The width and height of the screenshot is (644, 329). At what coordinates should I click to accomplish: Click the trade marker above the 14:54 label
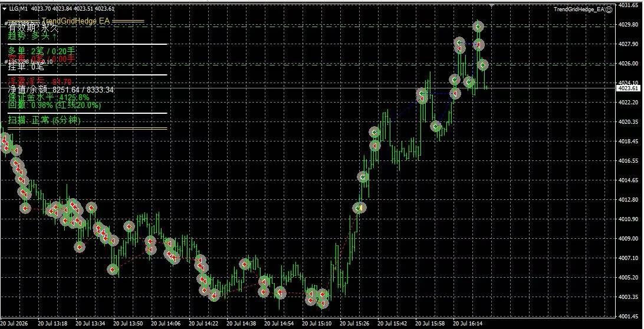281,293
